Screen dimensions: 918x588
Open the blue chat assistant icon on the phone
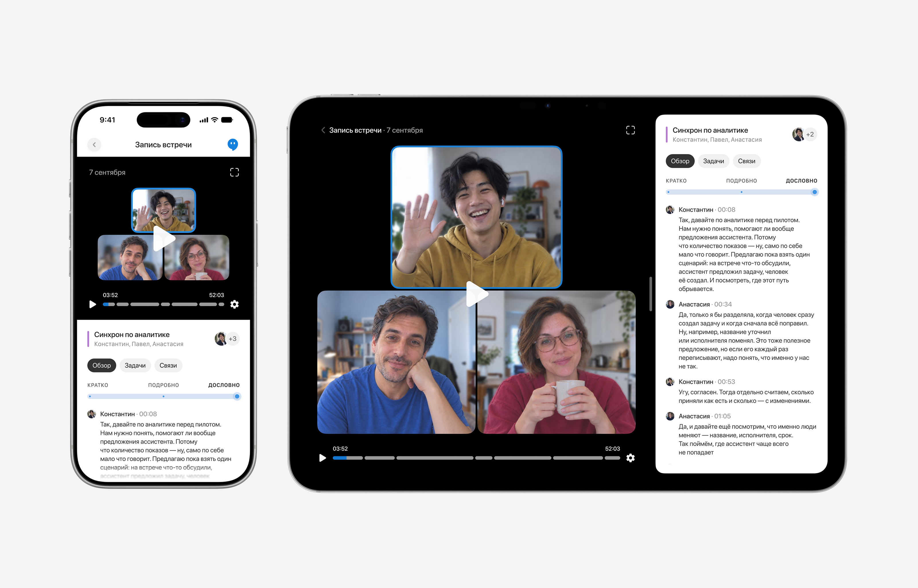[233, 145]
